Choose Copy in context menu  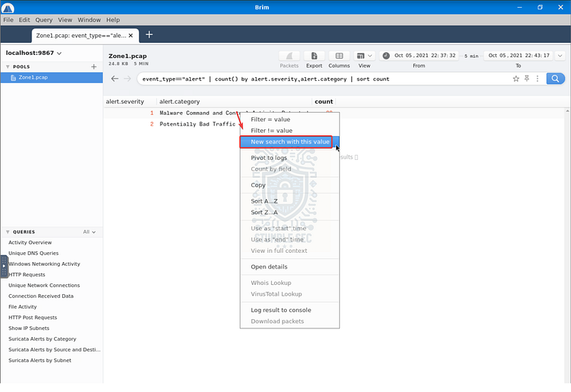pyautogui.click(x=290, y=185)
